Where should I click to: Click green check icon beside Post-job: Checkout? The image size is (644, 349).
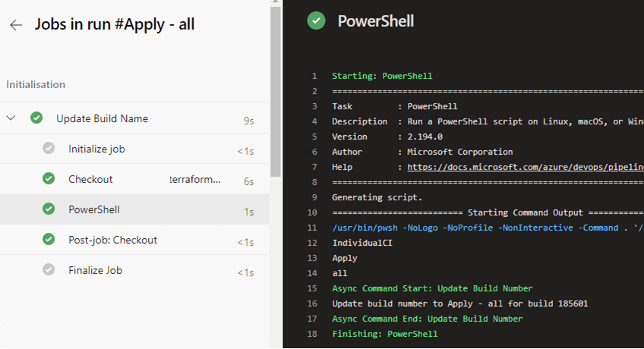click(49, 240)
